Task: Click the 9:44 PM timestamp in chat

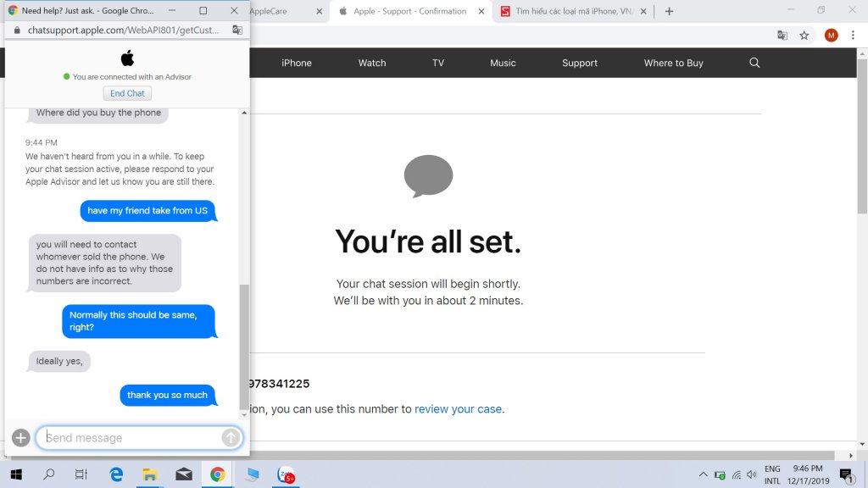Action: click(42, 142)
